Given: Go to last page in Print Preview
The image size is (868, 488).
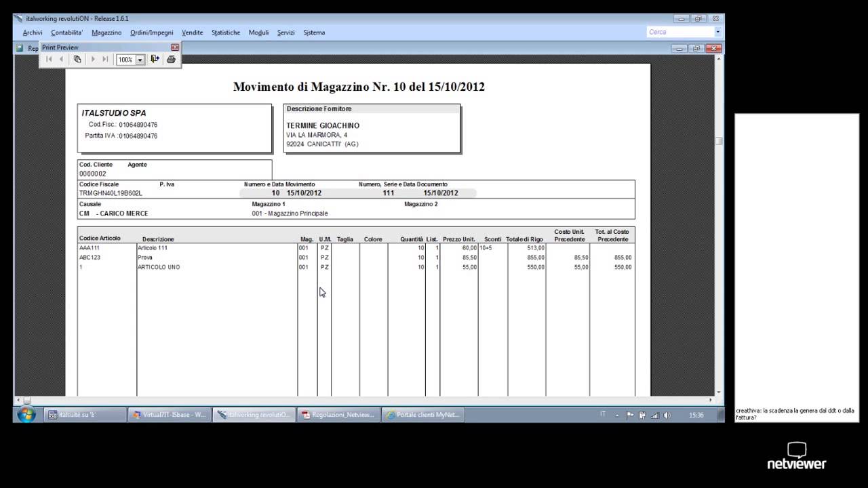Looking at the screenshot, I should pos(105,60).
